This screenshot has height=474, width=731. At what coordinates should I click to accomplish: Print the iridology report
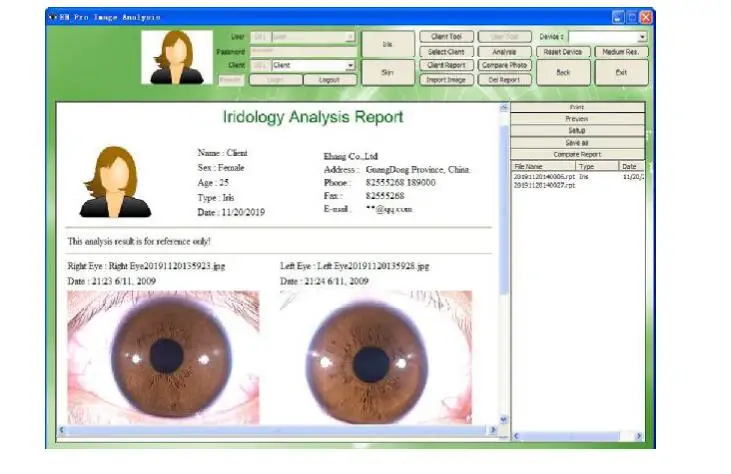click(x=576, y=106)
